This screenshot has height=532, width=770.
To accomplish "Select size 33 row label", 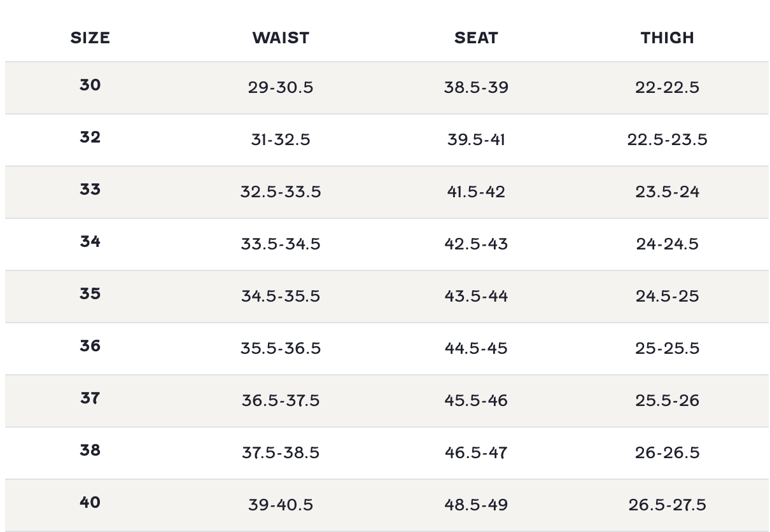I will [90, 189].
